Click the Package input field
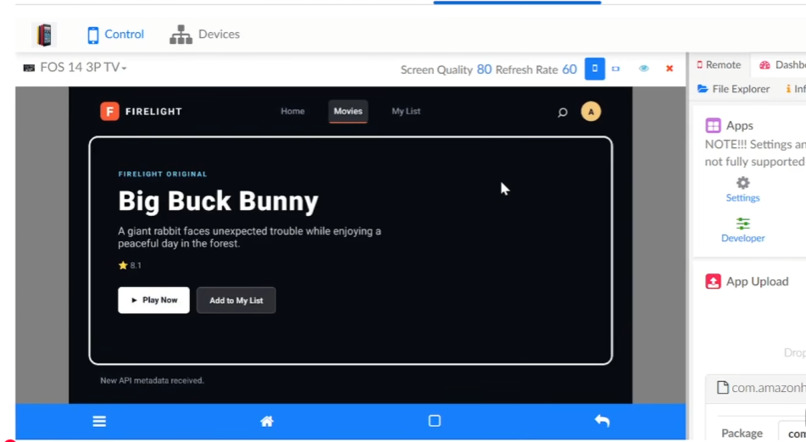 [792, 433]
